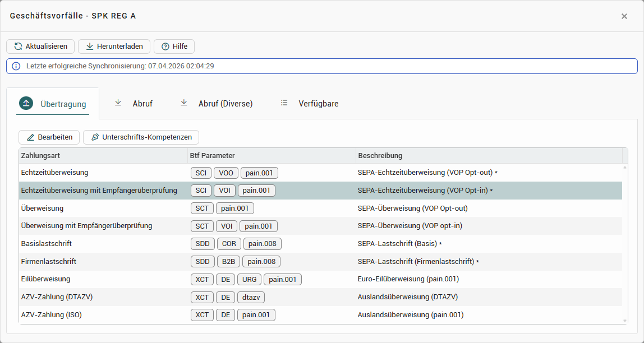Viewport: 644px width, 343px height.
Task: Click the table scrollbar down arrow
Action: pyautogui.click(x=625, y=321)
